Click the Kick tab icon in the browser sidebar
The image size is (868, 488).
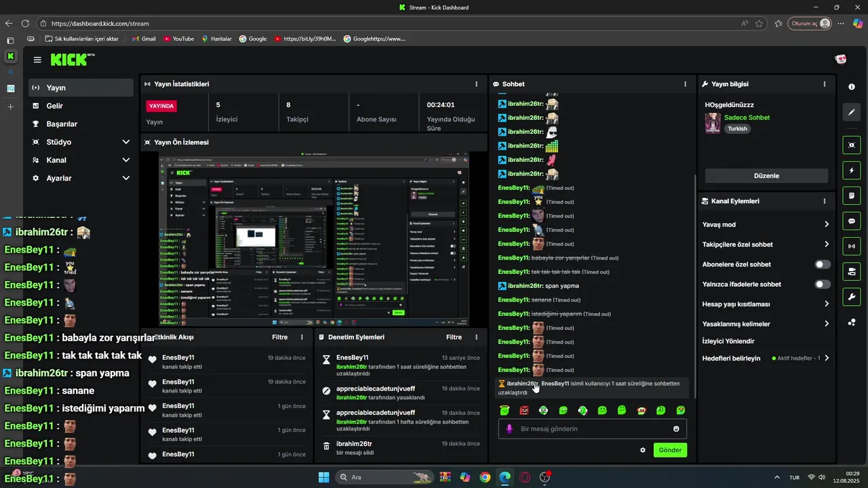10,56
